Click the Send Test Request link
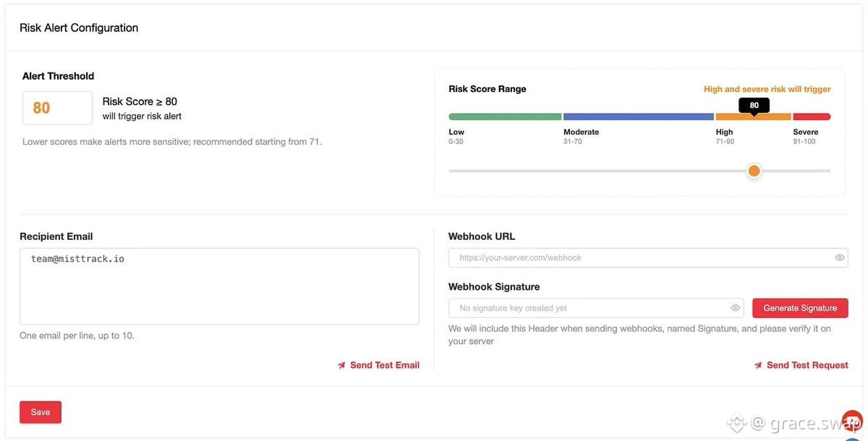The width and height of the screenshot is (868, 441). coord(807,365)
